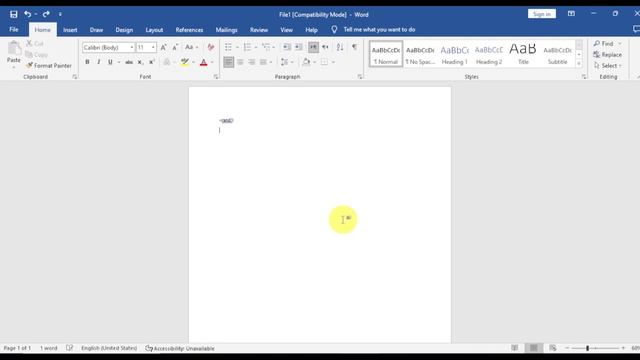
Task: Apply the Normal style
Action: click(386, 54)
